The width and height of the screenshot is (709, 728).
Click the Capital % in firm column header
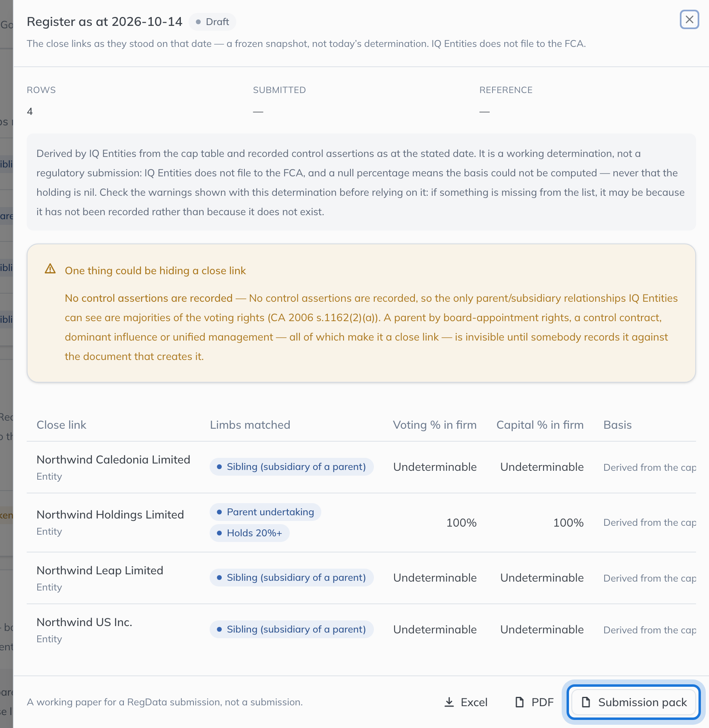point(540,425)
